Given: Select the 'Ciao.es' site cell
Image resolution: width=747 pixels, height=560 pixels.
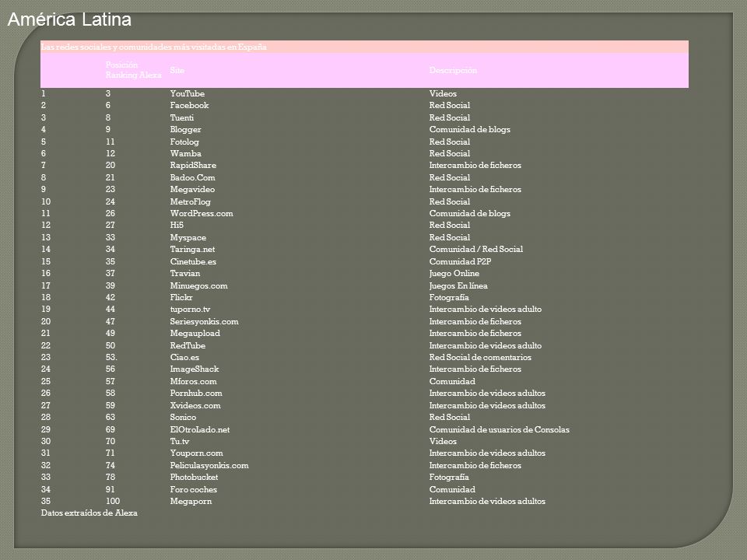Looking at the screenshot, I should 184,357.
